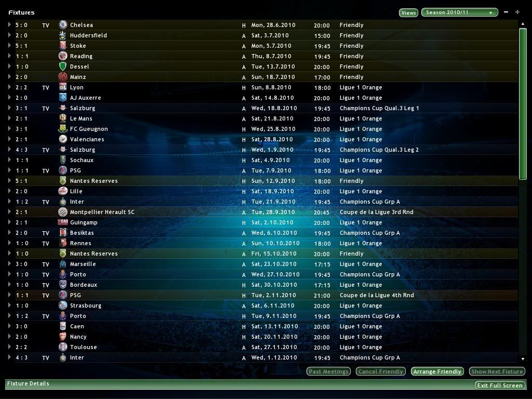532x399 pixels.
Task: Select the Stoke club crest
Action: pos(63,46)
